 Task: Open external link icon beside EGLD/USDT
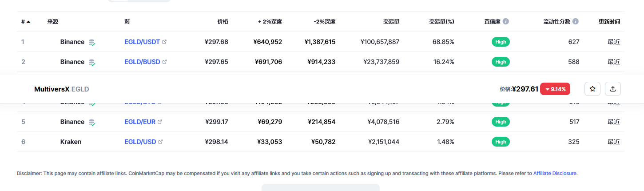tap(164, 42)
